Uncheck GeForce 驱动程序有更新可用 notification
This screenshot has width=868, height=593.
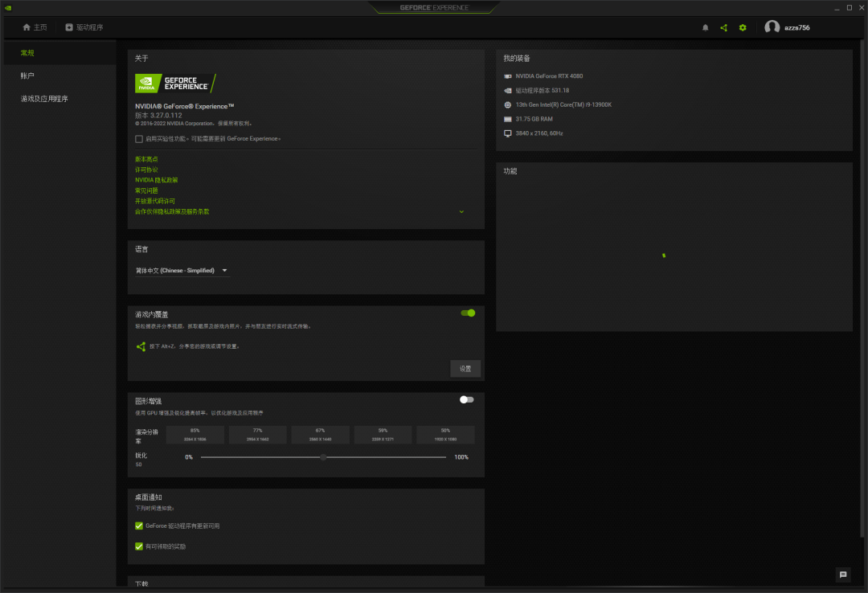(x=139, y=526)
